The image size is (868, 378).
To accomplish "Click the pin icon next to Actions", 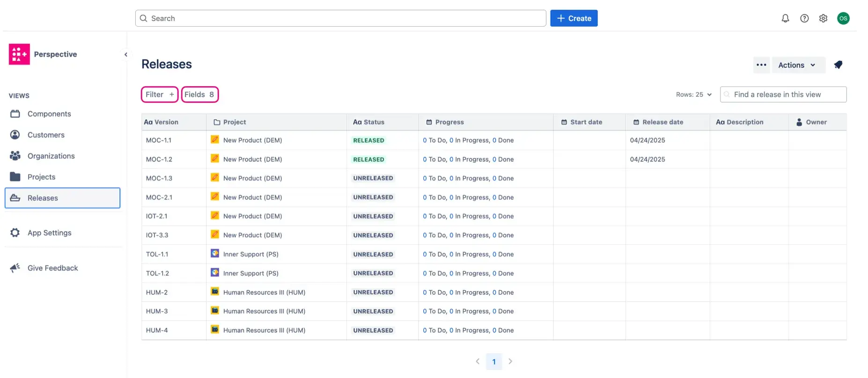I will coord(838,65).
